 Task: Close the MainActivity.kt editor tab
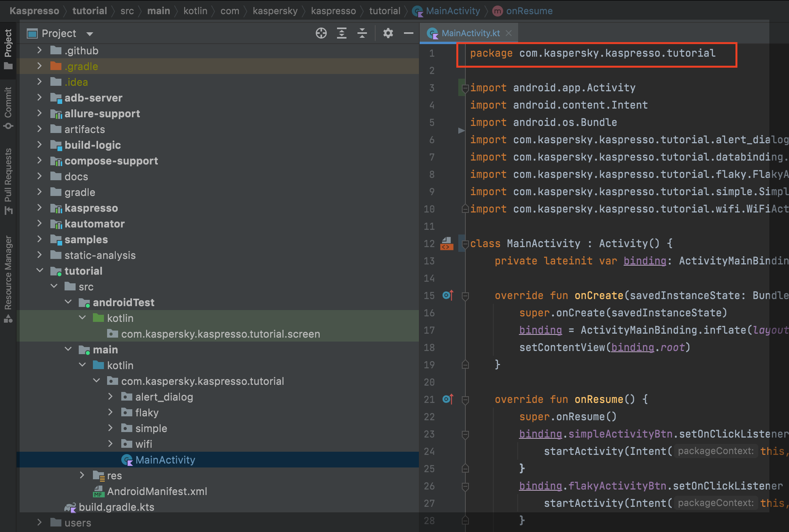pos(509,33)
